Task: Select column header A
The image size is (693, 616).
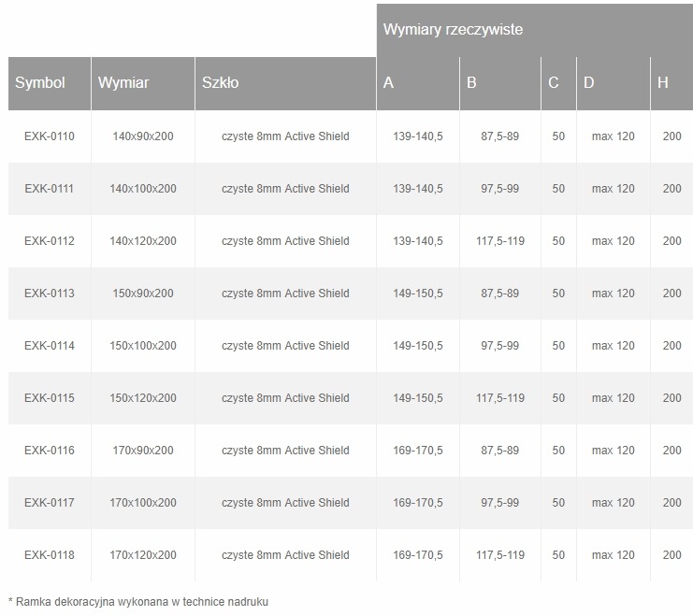Action: pos(389,82)
